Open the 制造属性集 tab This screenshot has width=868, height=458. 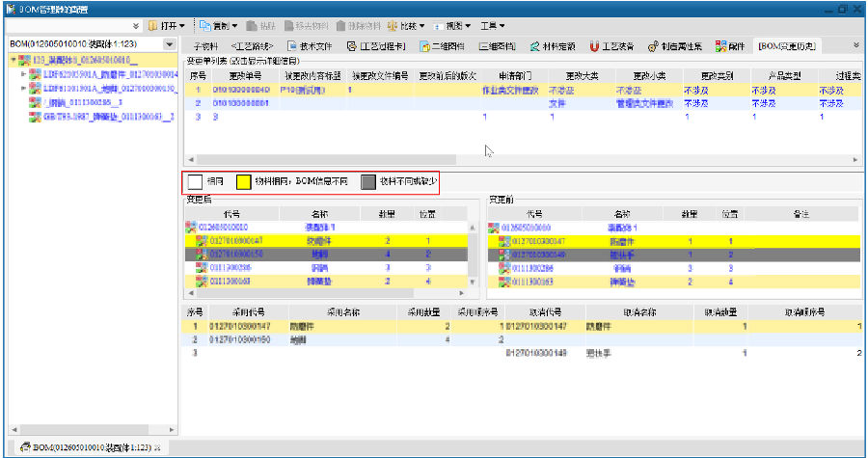pyautogui.click(x=675, y=46)
